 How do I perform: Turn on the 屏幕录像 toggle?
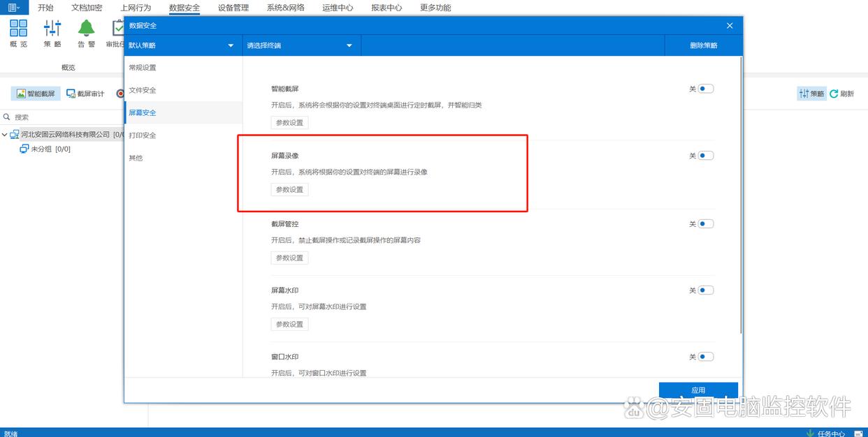click(705, 156)
